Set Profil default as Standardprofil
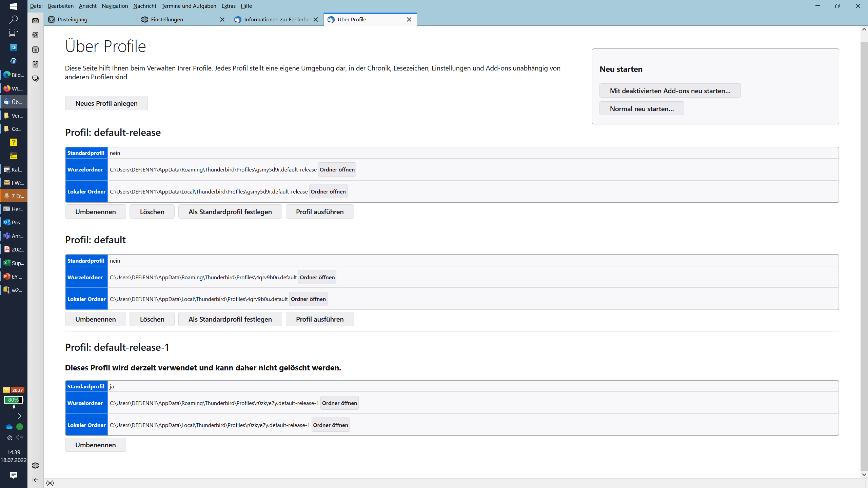The width and height of the screenshot is (868, 488). [x=230, y=319]
